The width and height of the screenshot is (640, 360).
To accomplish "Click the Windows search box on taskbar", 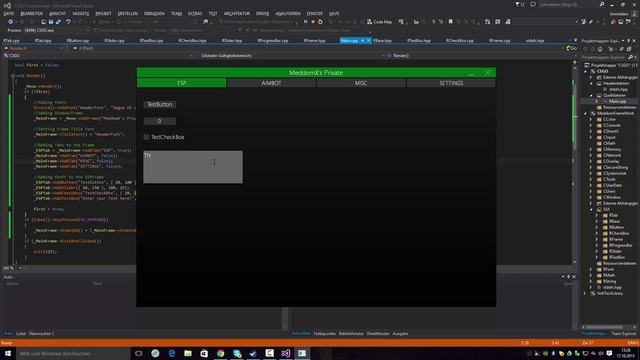I will 73,353.
